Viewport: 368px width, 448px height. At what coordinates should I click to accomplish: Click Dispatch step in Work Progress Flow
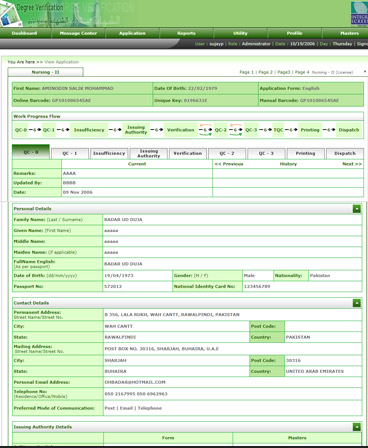tap(349, 130)
